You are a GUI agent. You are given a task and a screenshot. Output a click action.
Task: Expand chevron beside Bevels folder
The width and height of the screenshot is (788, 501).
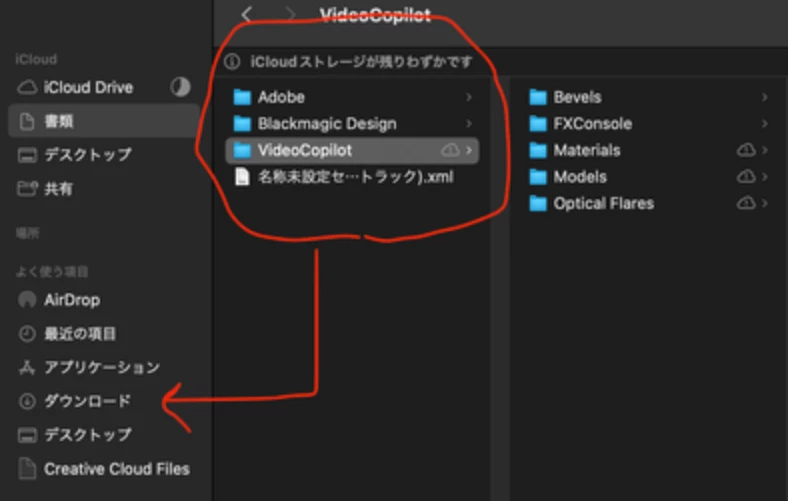point(764,97)
